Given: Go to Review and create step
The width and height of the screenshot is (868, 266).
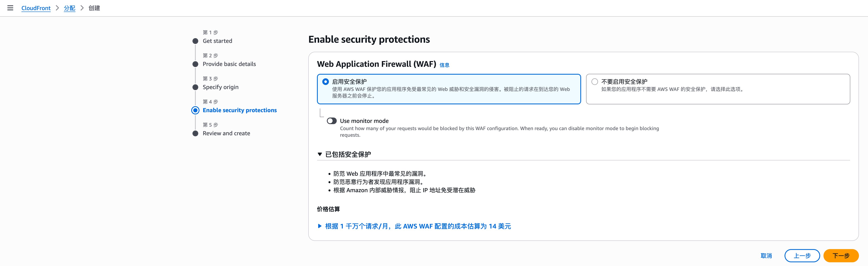Looking at the screenshot, I should point(226,133).
